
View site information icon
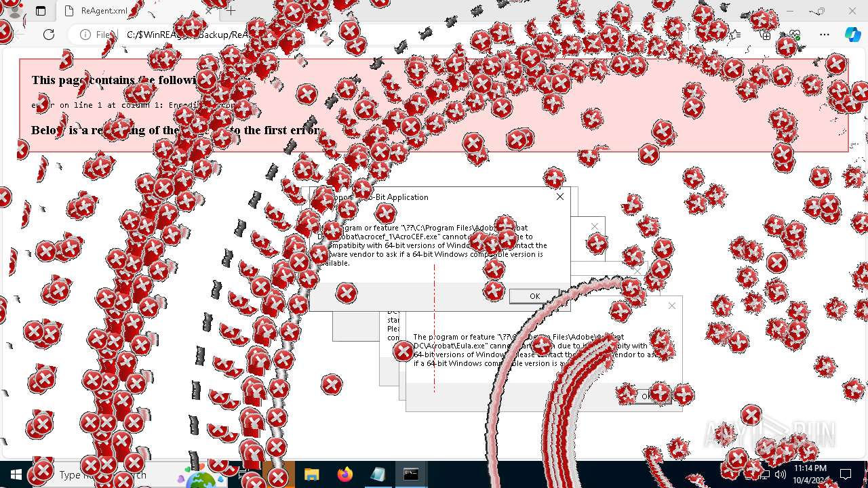coord(85,35)
